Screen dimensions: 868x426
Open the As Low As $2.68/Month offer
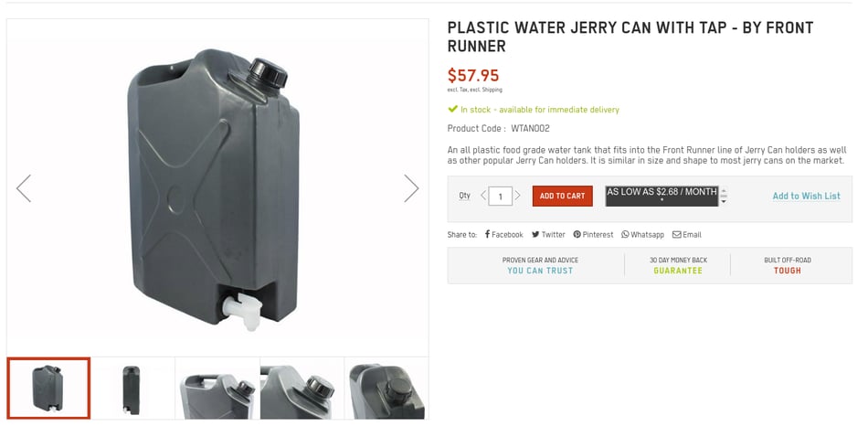(662, 195)
